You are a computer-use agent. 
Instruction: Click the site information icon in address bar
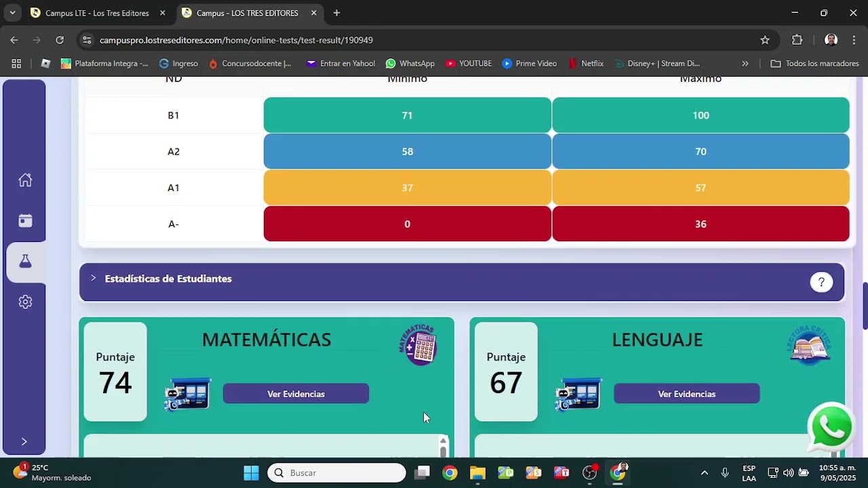87,40
